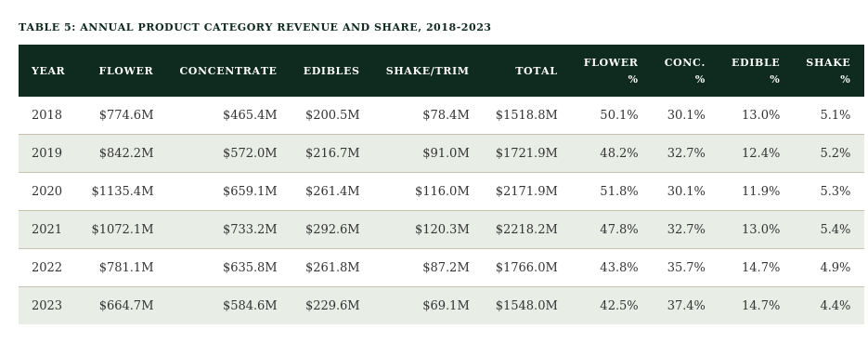Click edible share 11.9%

pyautogui.click(x=760, y=191)
